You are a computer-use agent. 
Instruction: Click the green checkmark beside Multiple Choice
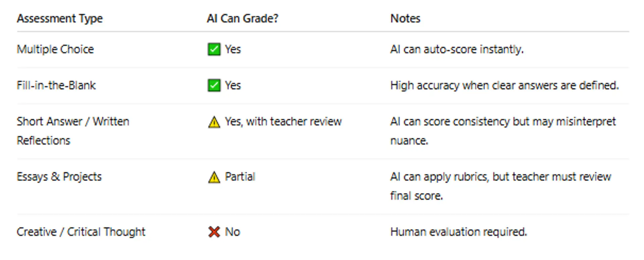point(214,49)
